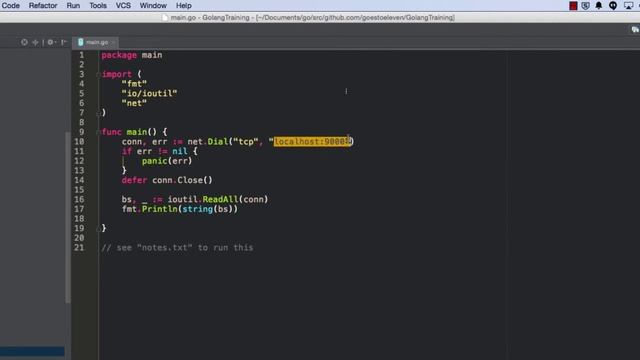Image resolution: width=640 pixels, height=360 pixels.
Task: Click the collapse all icon in project toolbar
Action: click(36, 42)
